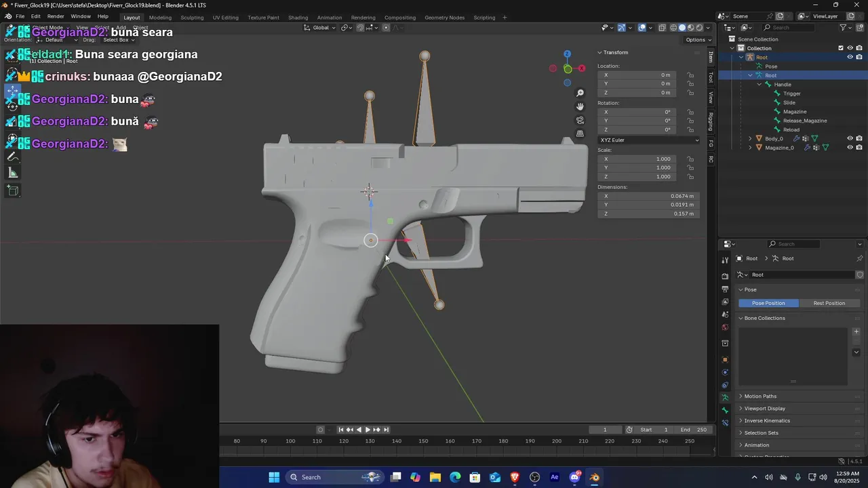Toggle fake user shield for Root armature
Viewport: 868px width, 488px height.
(x=860, y=274)
